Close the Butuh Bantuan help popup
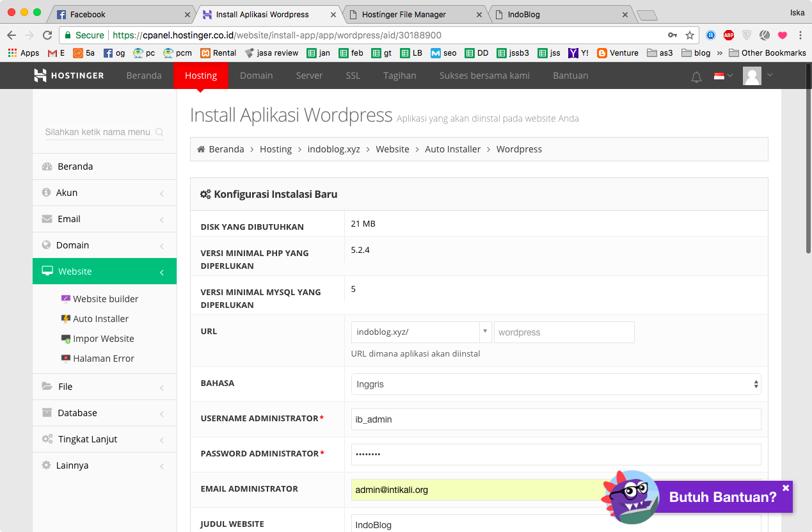The image size is (812, 532). 786,488
